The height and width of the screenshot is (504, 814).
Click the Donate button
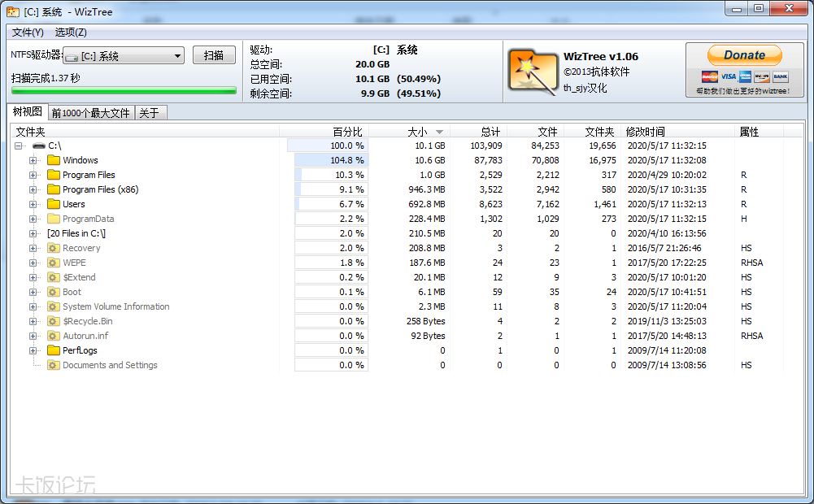(x=744, y=55)
